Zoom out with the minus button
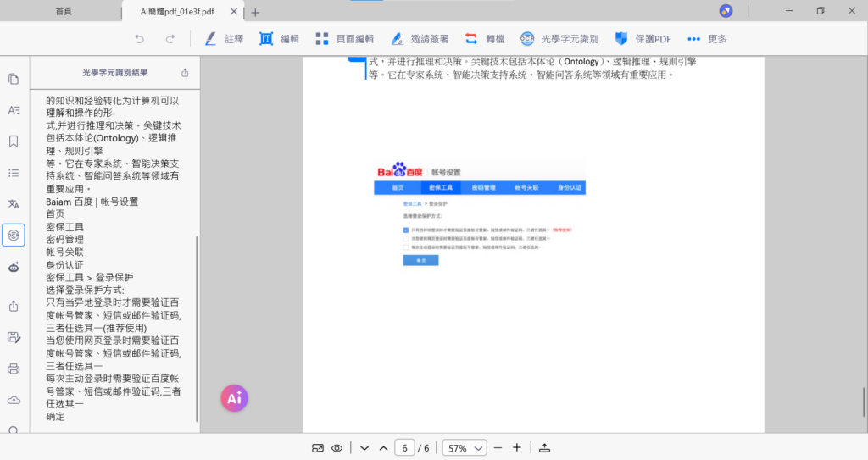868x460 pixels. [x=498, y=448]
